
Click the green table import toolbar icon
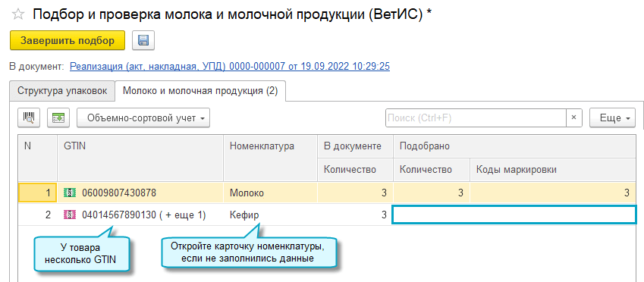(x=58, y=117)
